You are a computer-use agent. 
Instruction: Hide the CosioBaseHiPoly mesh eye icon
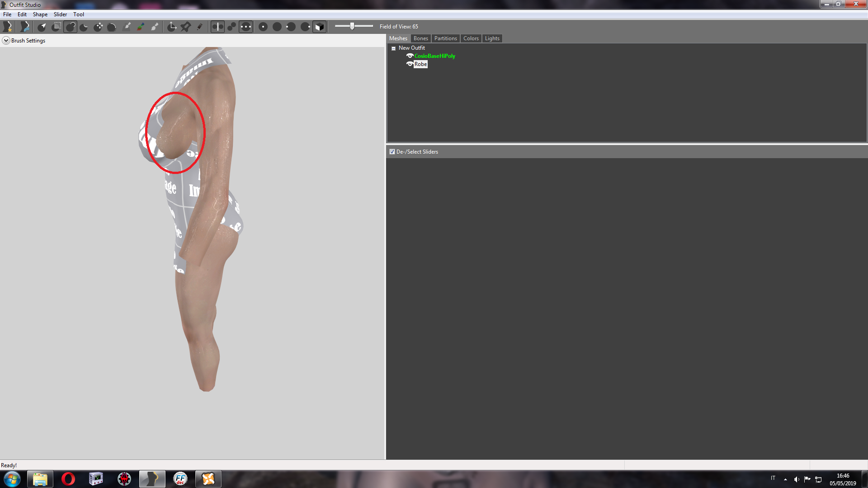click(x=410, y=56)
